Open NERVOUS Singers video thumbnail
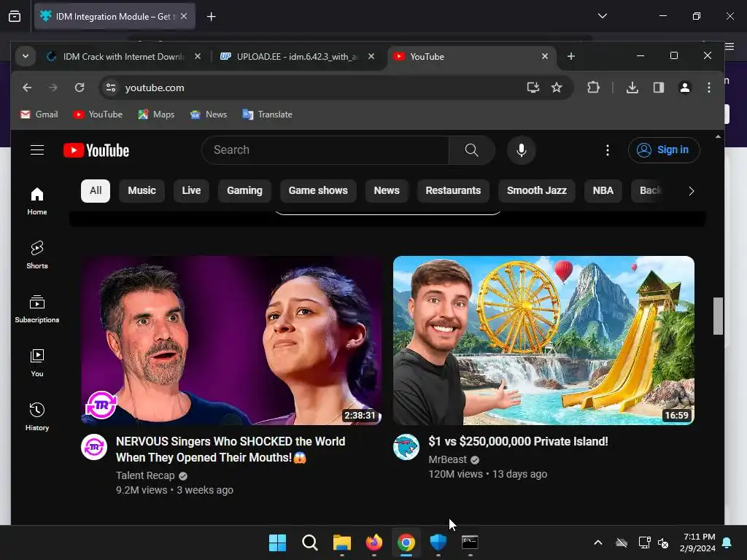Image resolution: width=747 pixels, height=560 pixels. tap(231, 341)
